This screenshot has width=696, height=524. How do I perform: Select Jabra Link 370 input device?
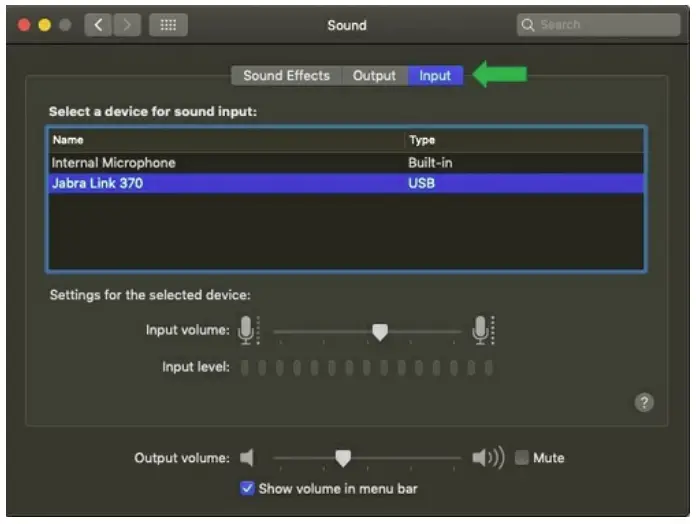(346, 183)
